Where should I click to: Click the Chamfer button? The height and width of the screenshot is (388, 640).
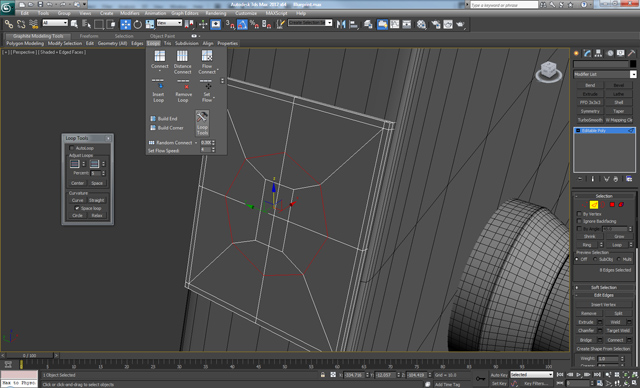[586, 331]
